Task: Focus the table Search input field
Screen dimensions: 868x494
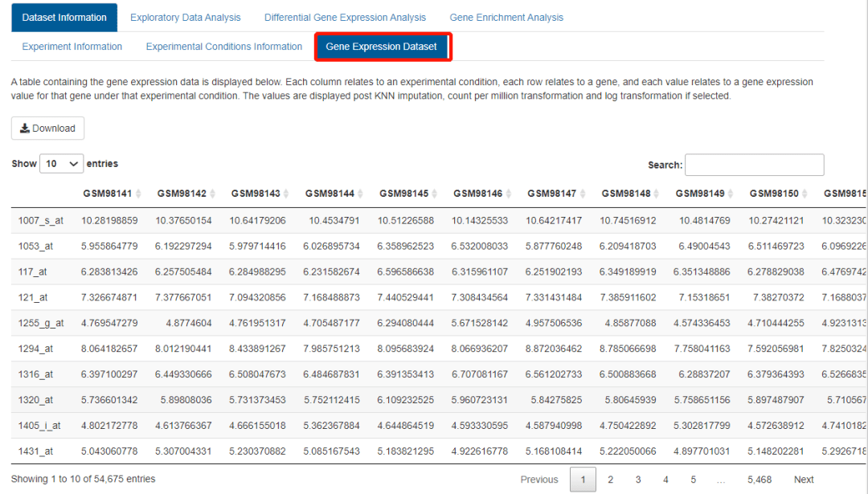Action: [754, 165]
